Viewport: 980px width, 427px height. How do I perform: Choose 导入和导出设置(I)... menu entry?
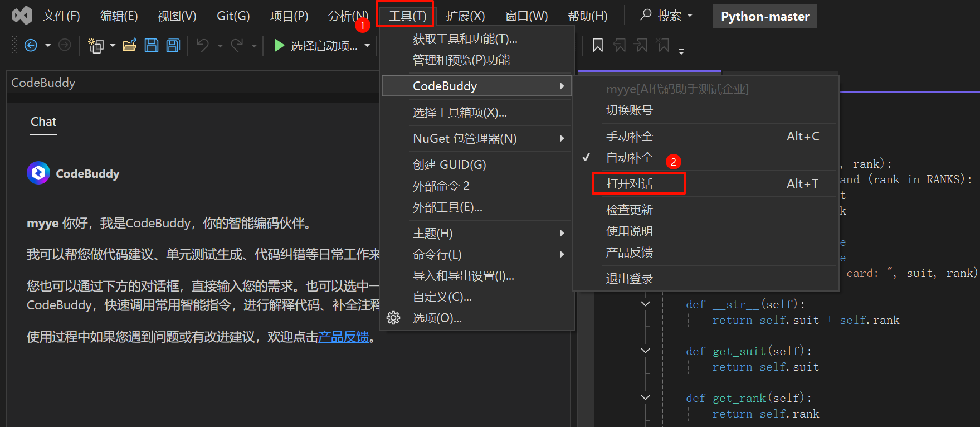point(477,275)
